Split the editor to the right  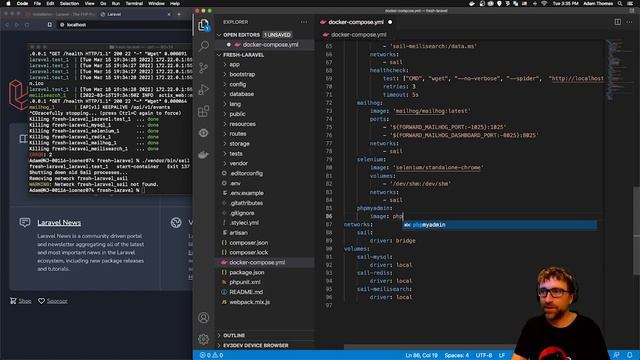[x=618, y=22]
